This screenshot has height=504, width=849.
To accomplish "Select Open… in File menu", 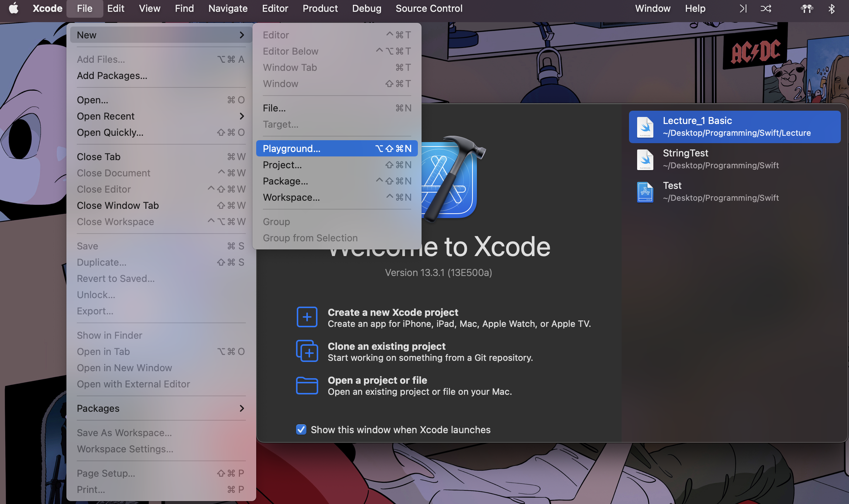I will coord(161,100).
